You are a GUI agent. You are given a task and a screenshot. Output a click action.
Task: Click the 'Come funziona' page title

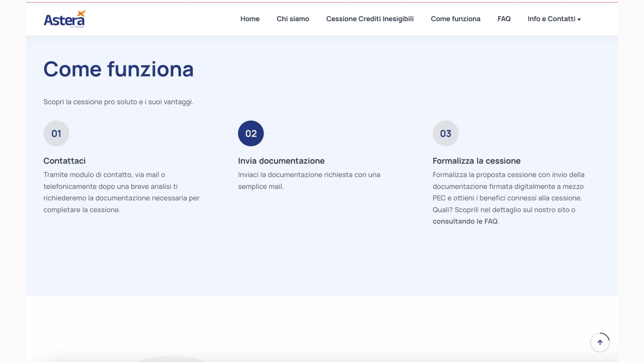118,69
